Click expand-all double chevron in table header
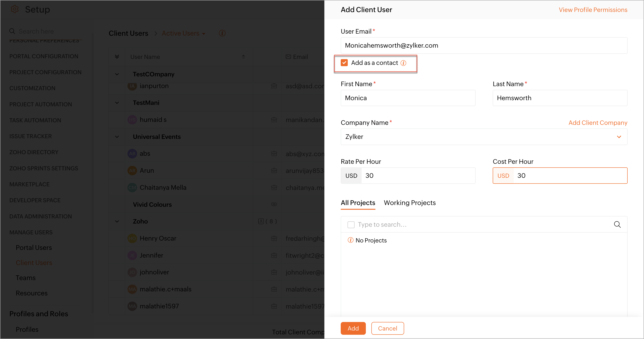 117,57
